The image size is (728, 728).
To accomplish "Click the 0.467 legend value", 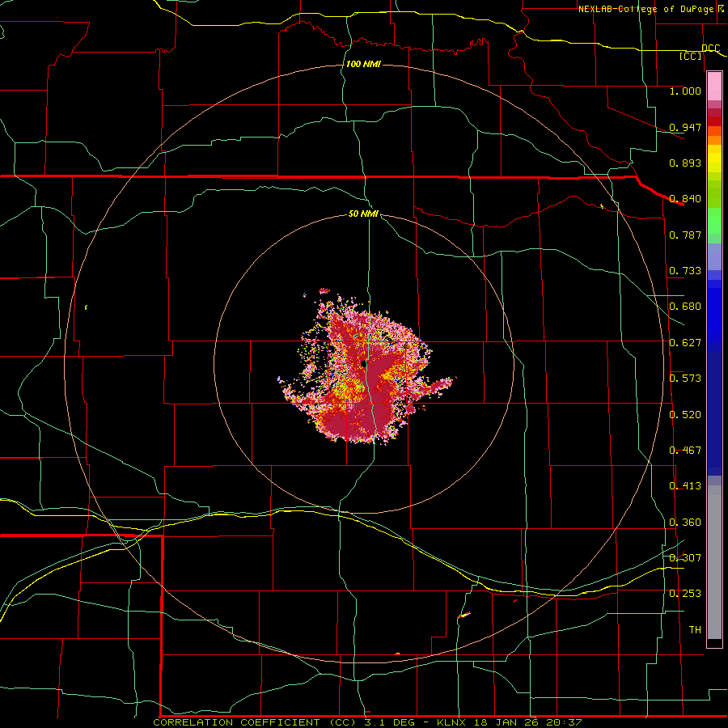I will click(685, 451).
